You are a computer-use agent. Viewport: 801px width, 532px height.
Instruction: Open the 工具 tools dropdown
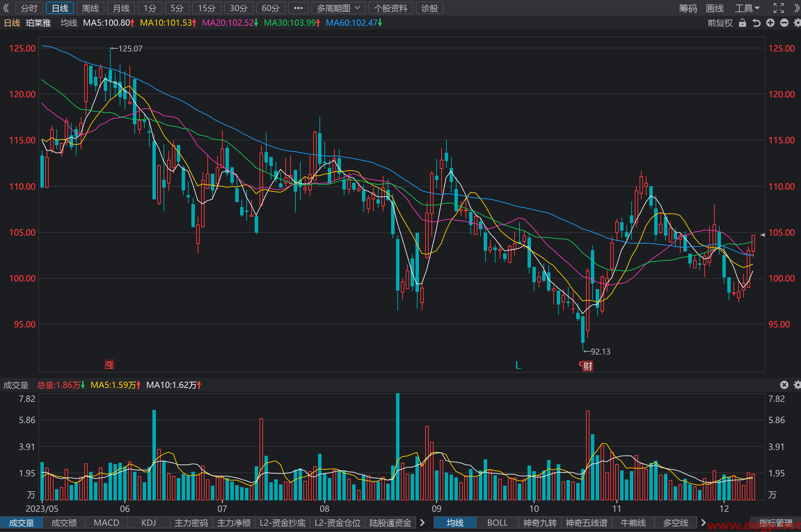[x=747, y=8]
